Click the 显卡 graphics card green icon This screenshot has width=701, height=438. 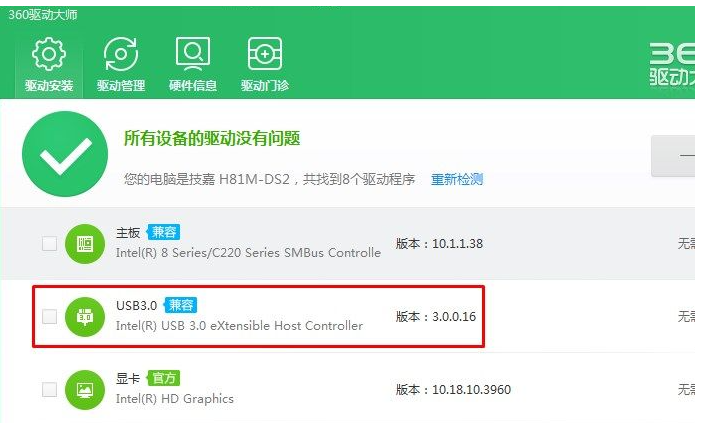pyautogui.click(x=85, y=390)
